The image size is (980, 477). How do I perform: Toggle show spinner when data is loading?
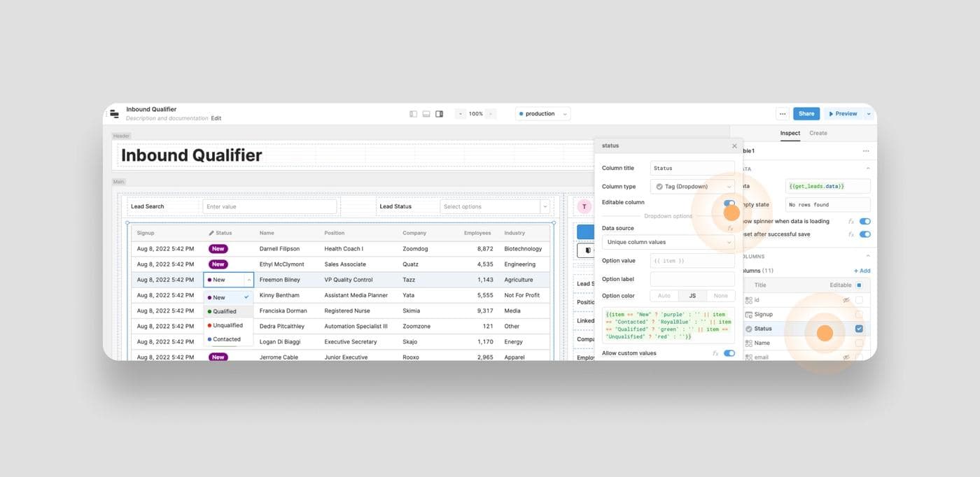(x=865, y=221)
